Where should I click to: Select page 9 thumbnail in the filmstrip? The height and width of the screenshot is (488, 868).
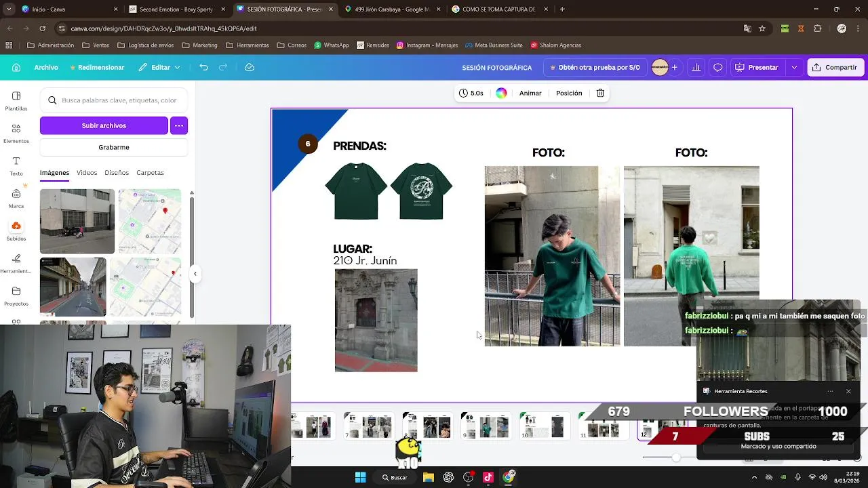[x=486, y=426]
